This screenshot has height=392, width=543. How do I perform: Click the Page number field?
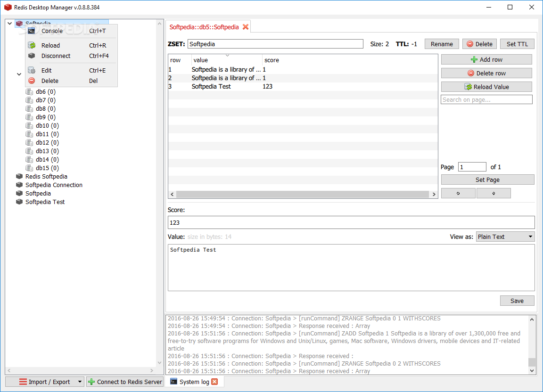coord(472,167)
